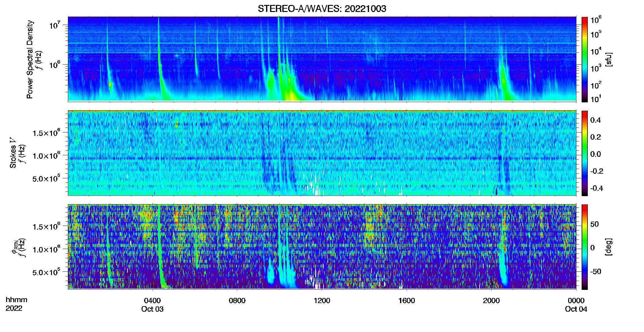This screenshot has height=332, width=644.
Task: Click the 1200 time tick label
Action: tap(322, 301)
